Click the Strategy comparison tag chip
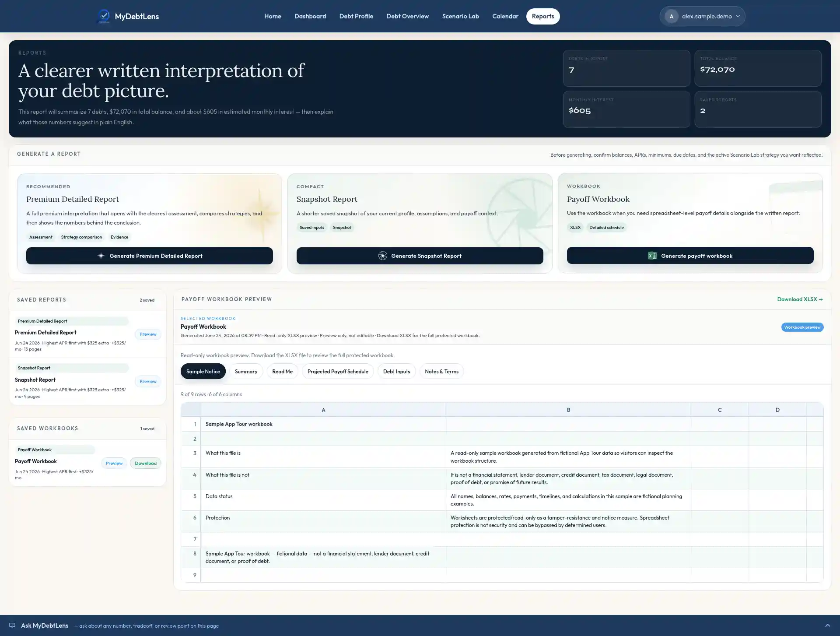This screenshot has width=840, height=636. coord(81,237)
